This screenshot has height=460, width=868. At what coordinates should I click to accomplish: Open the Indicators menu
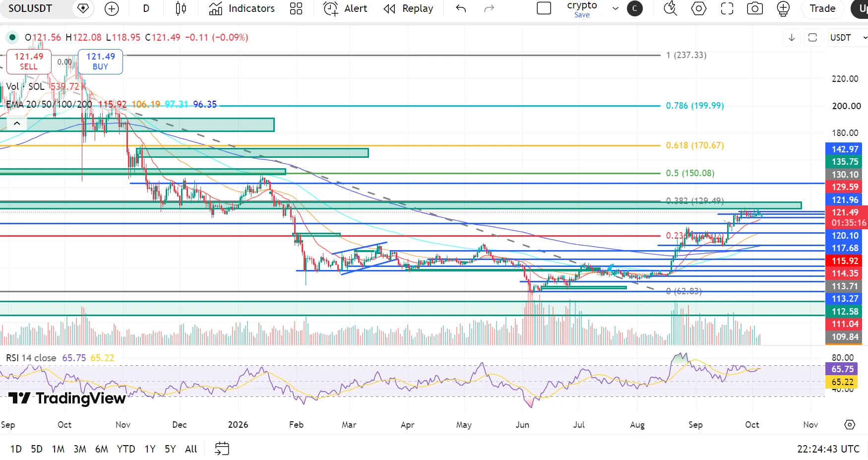pos(242,8)
